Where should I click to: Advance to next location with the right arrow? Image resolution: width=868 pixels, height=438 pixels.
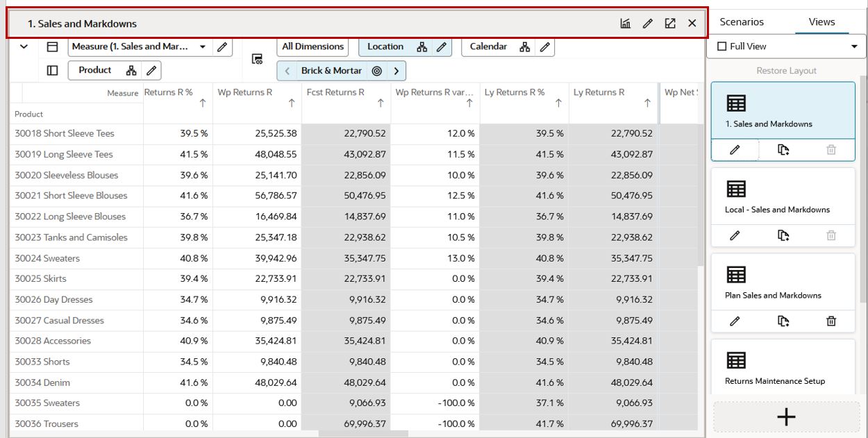(x=396, y=70)
